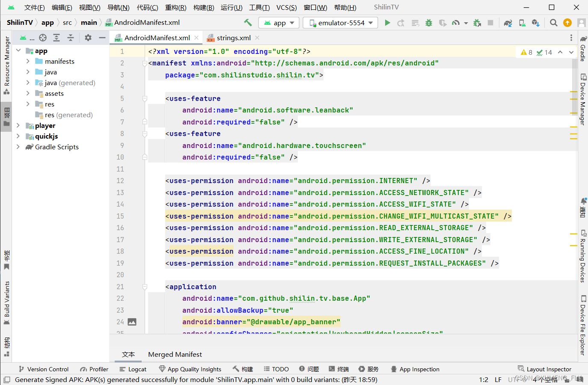The height and width of the screenshot is (385, 588).
Task: Click app_banner image gutter thumbnail
Action: click(132, 322)
